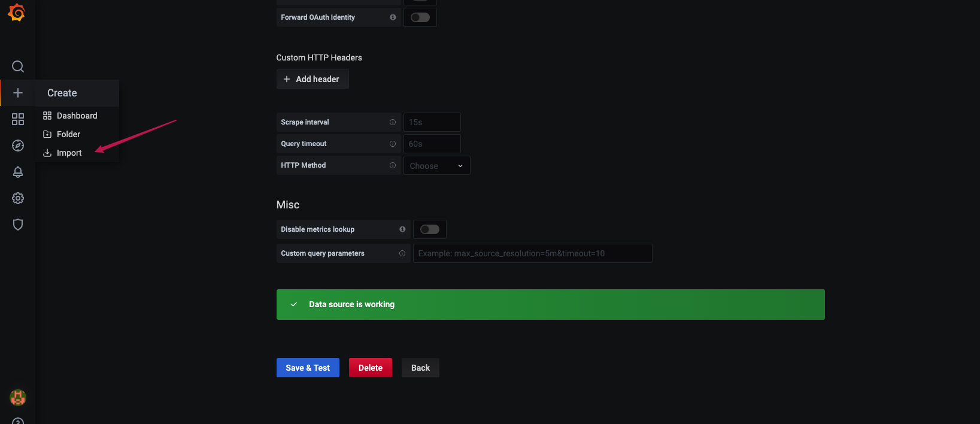
Task: Focus the Custom query parameters input
Action: point(533,253)
